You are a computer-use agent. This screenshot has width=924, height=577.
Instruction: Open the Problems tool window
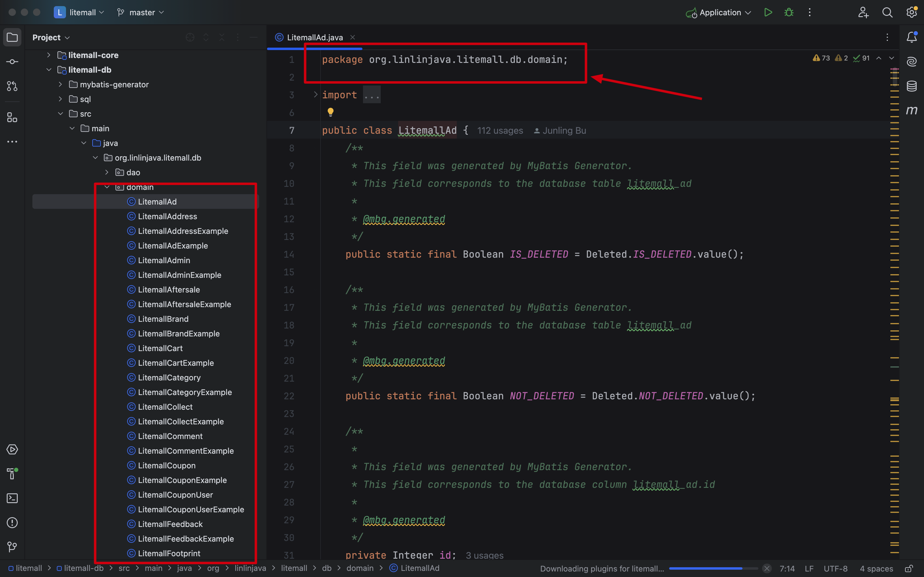pos(12,522)
